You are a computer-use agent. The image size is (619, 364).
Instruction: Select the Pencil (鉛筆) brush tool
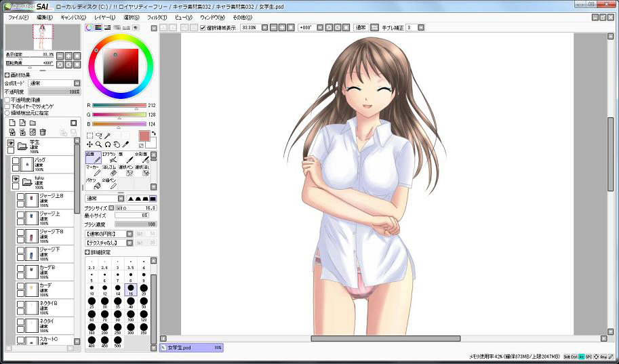(x=93, y=158)
